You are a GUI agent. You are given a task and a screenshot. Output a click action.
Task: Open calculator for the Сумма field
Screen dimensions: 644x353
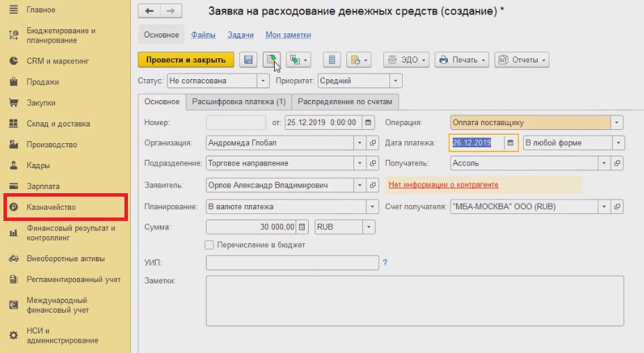point(302,227)
